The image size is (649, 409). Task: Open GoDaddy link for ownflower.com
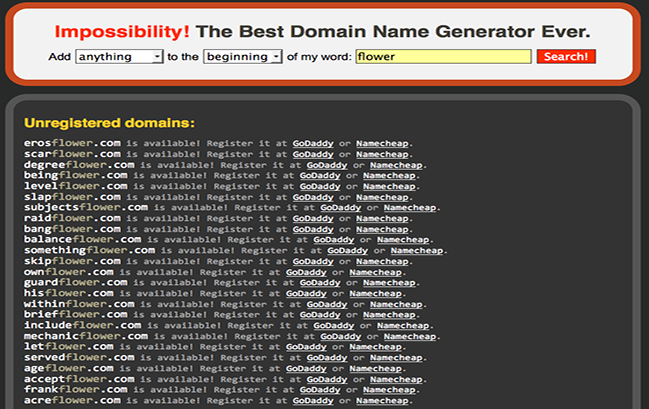click(x=306, y=272)
